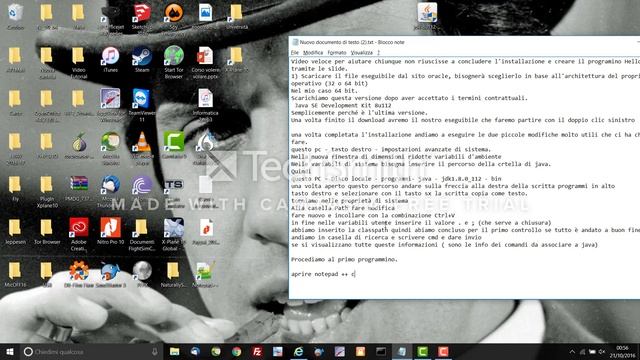Click the Cortana search box
The width and height of the screenshot is (640, 360).
(92, 351)
